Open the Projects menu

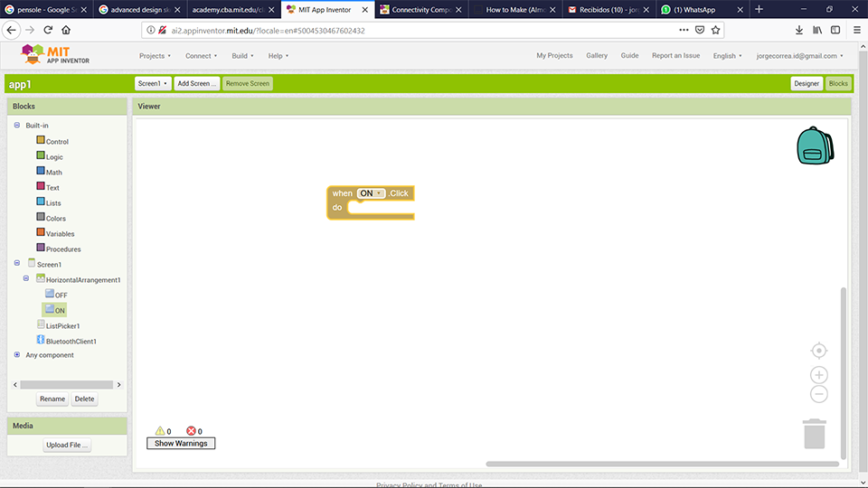155,56
